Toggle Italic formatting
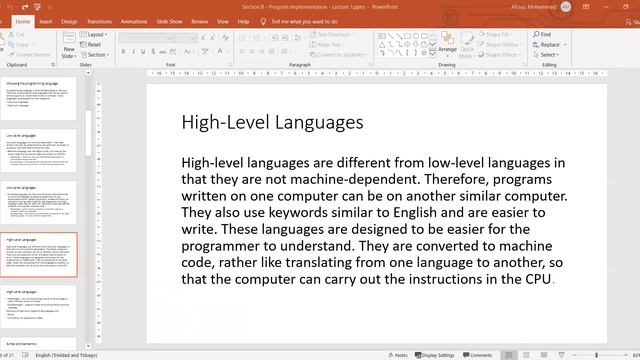 coord(133,51)
